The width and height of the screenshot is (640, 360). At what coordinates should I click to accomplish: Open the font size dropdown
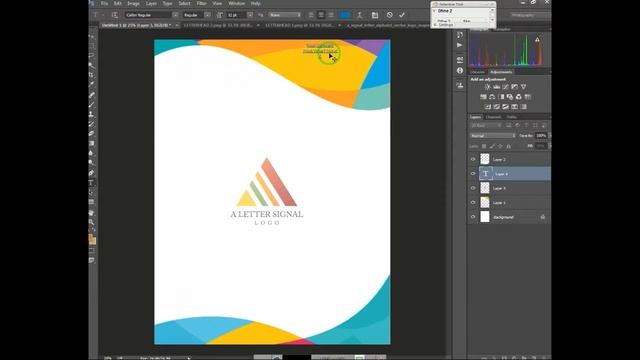[250, 15]
